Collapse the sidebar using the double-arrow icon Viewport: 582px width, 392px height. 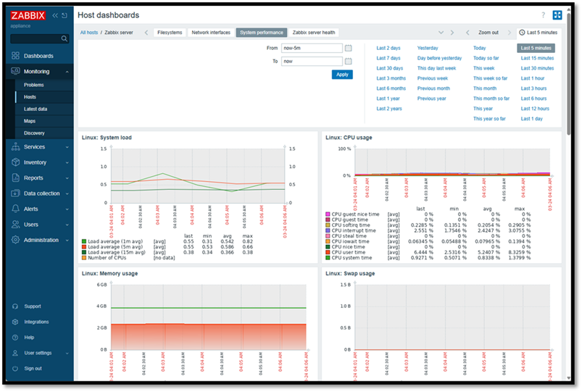[x=55, y=15]
